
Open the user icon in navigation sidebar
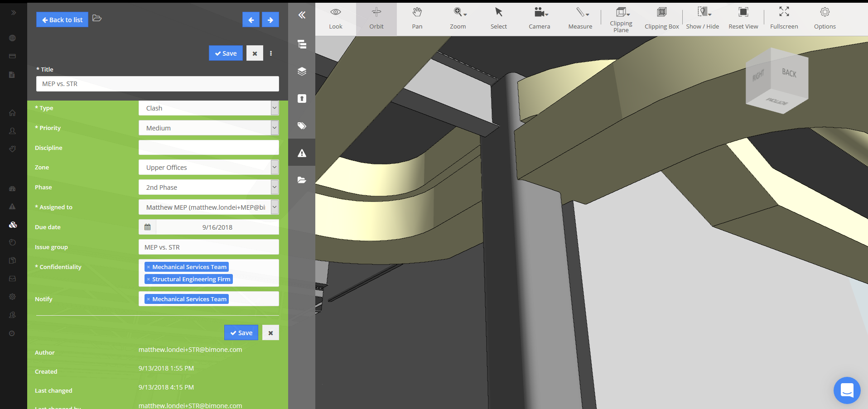(x=12, y=131)
